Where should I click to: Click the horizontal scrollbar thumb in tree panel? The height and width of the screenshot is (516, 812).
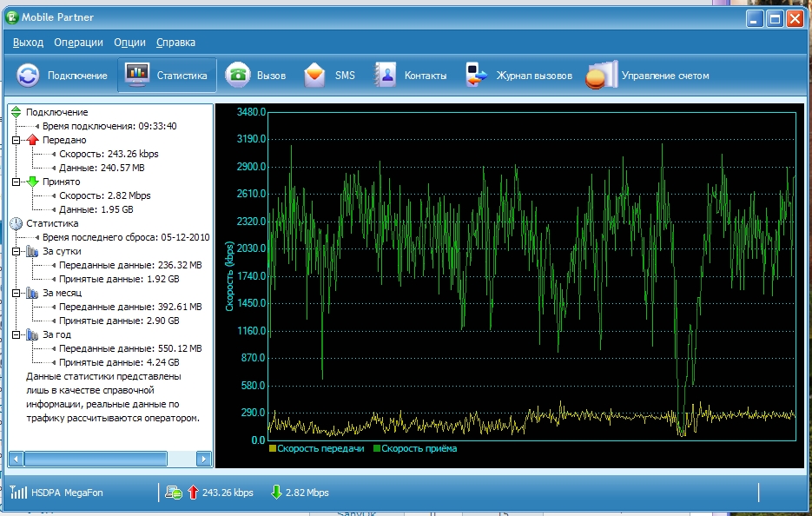click(96, 459)
